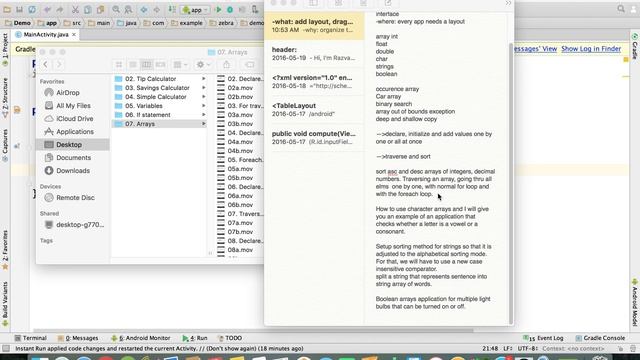Go back in the Finder window
The image size is (640, 360).
[46, 64]
